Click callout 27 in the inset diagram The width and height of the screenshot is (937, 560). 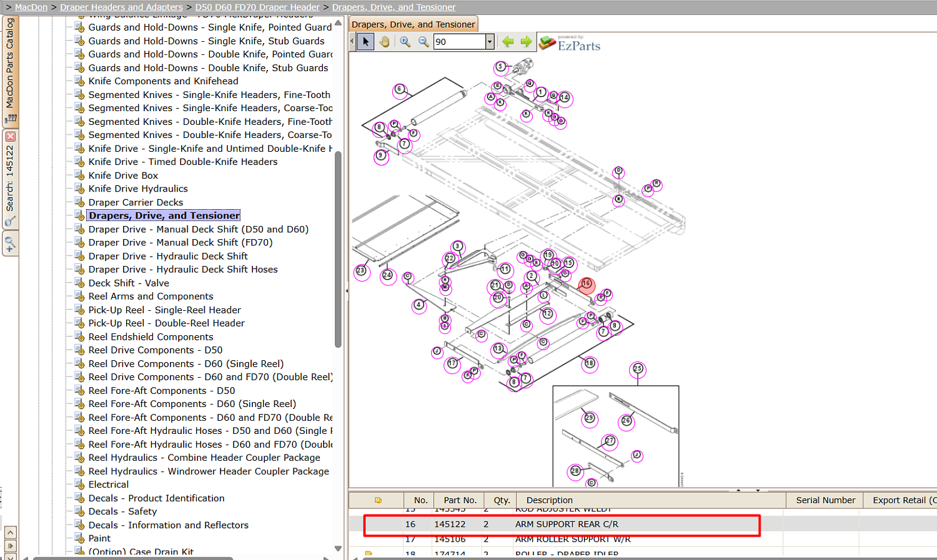(x=610, y=441)
